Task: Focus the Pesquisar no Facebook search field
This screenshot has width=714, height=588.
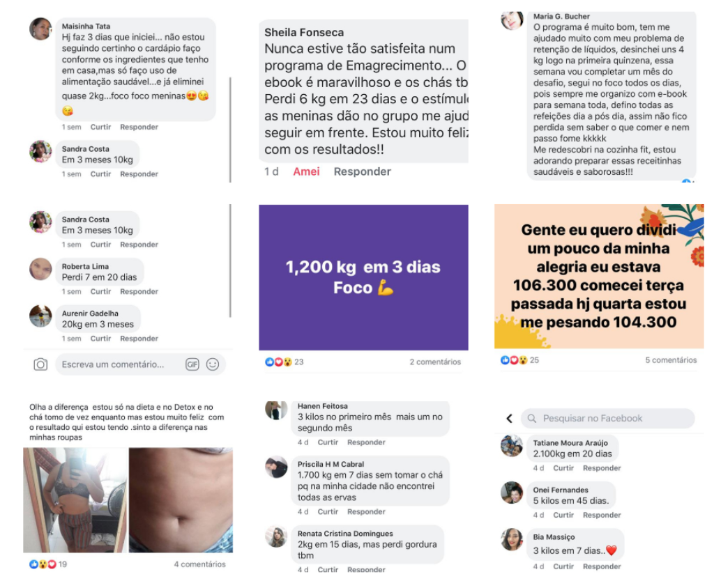Action: (x=607, y=418)
